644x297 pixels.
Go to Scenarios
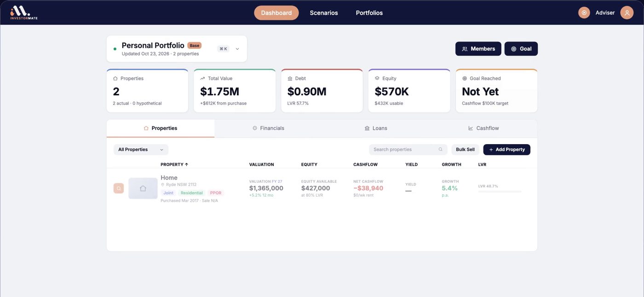324,13
